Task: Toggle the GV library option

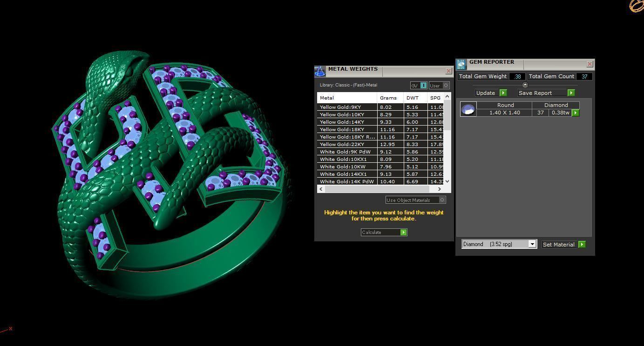Action: click(418, 86)
